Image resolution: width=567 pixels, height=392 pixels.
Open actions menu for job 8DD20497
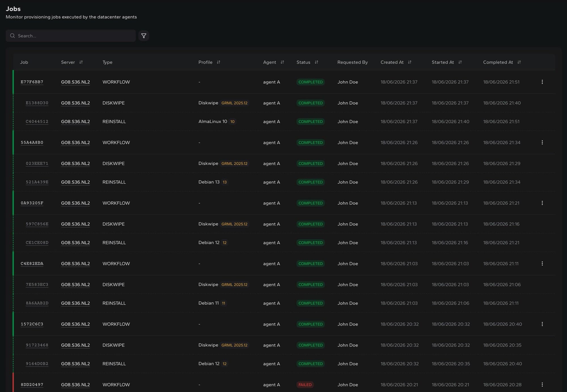[x=542, y=385]
